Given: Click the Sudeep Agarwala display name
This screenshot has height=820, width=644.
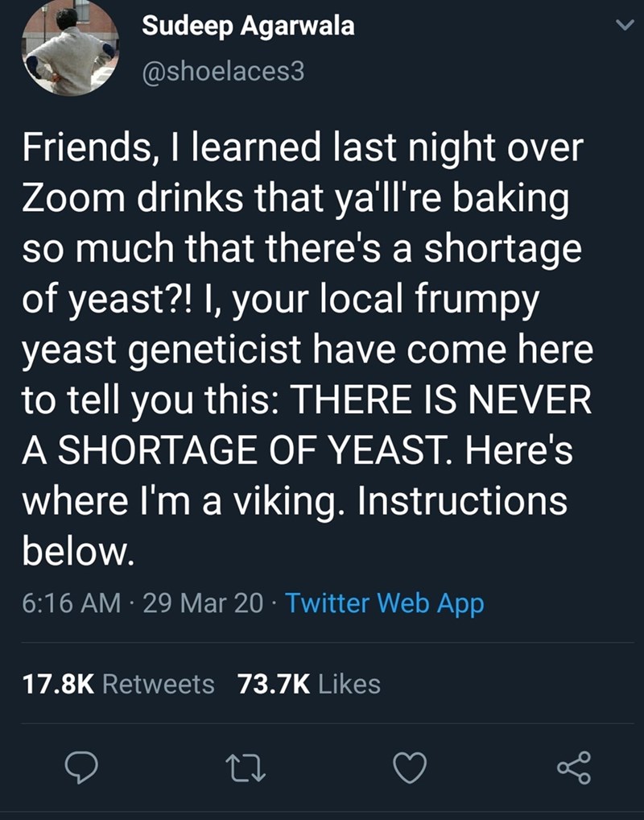Looking at the screenshot, I should [x=248, y=27].
